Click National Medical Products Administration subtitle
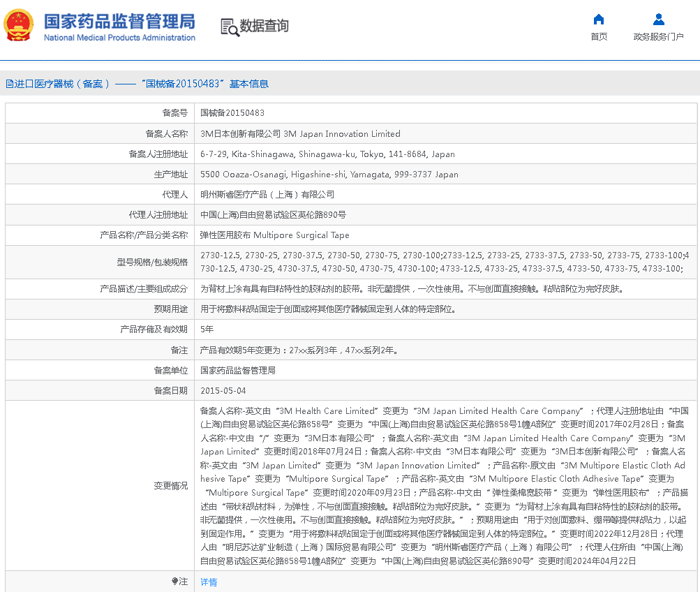This screenshot has width=700, height=592. pyautogui.click(x=119, y=38)
